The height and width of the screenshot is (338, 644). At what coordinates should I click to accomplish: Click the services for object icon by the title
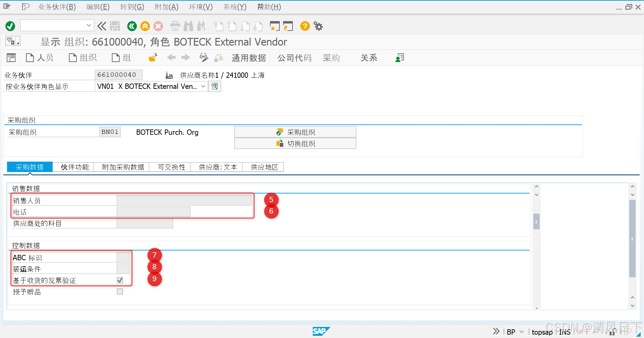13,41
